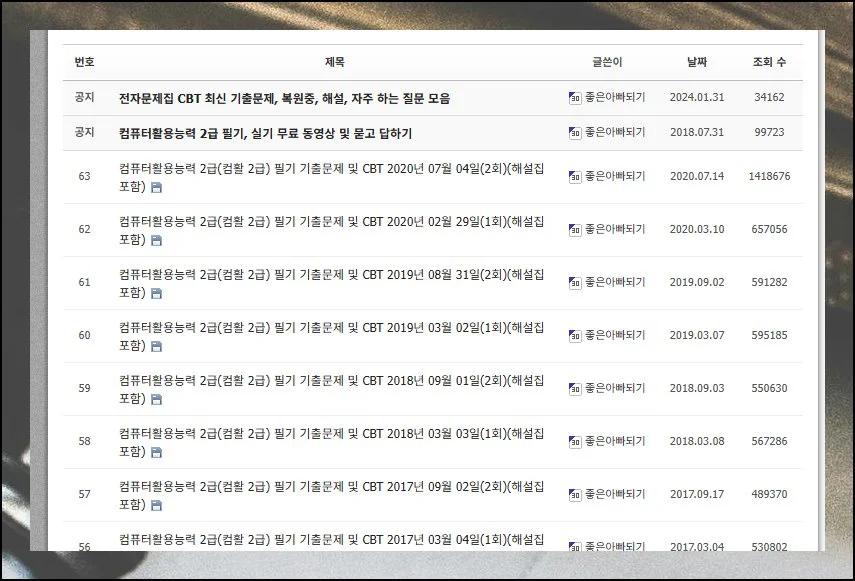Click author level badge icon on post 63

point(574,177)
